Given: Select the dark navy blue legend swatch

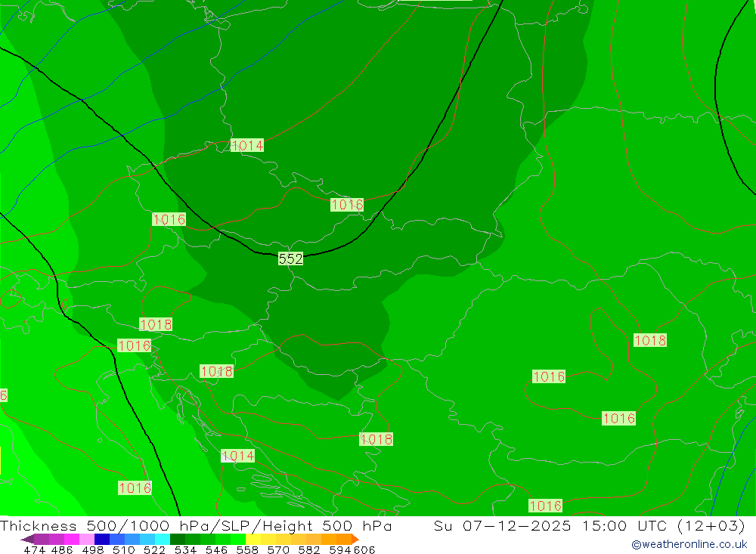Looking at the screenshot, I should [102, 539].
